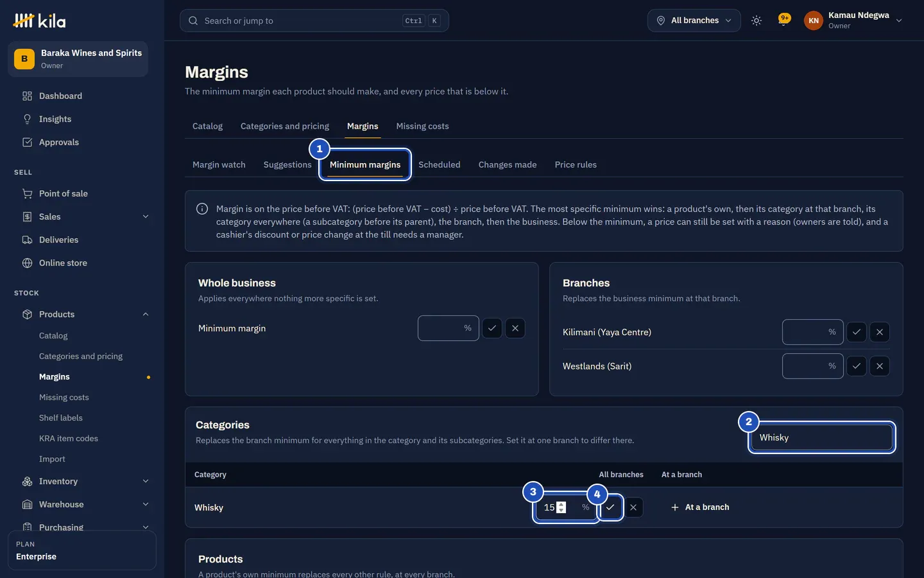Image resolution: width=924 pixels, height=578 pixels.
Task: Click the KN user avatar
Action: click(813, 21)
